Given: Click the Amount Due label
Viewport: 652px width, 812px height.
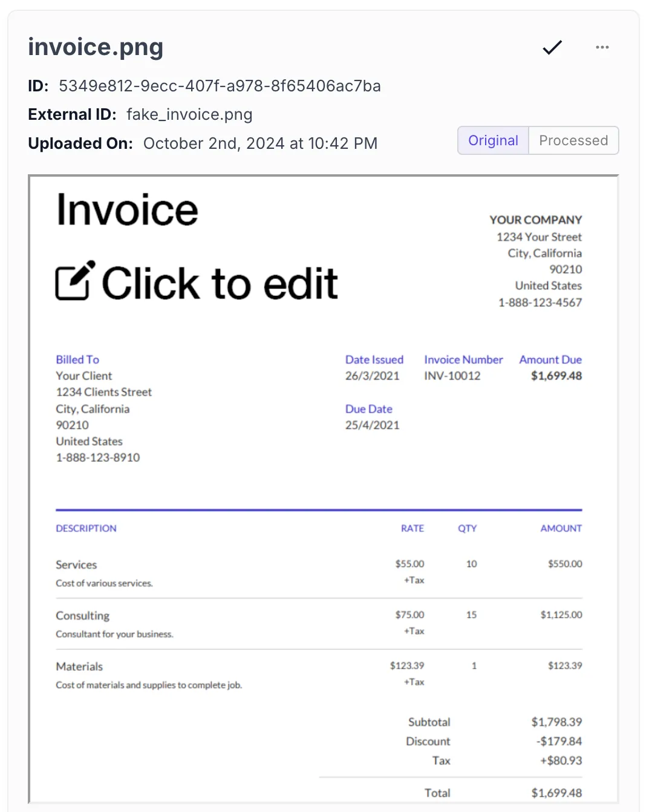Looking at the screenshot, I should (550, 359).
